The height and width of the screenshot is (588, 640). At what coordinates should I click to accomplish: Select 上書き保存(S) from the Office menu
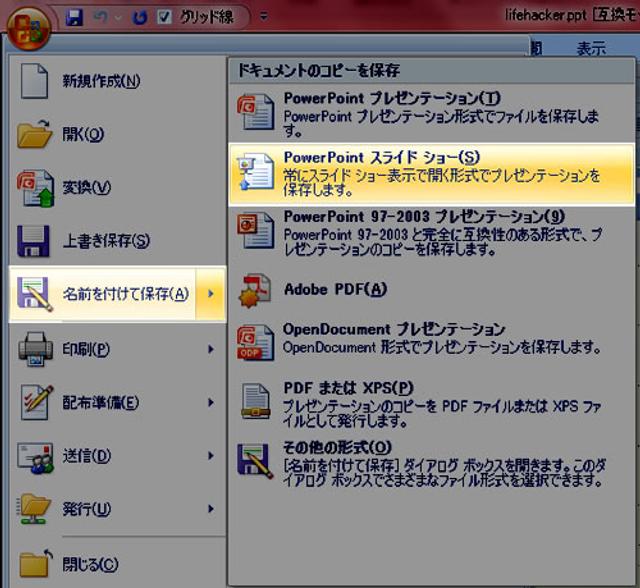[x=118, y=241]
